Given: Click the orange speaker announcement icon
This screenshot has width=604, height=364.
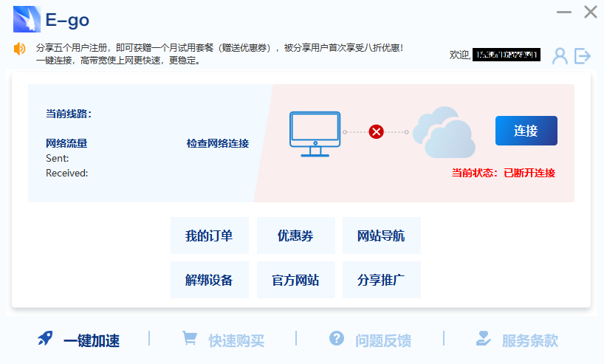Looking at the screenshot, I should coord(19,49).
